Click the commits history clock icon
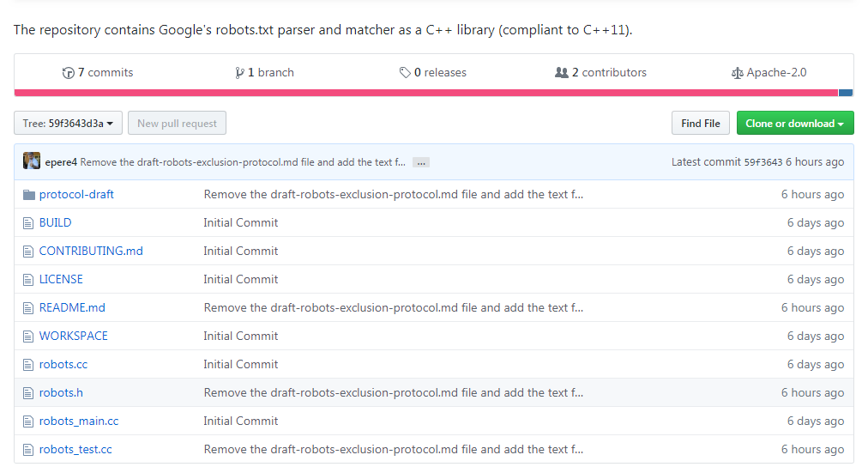868x467 pixels. [x=69, y=73]
